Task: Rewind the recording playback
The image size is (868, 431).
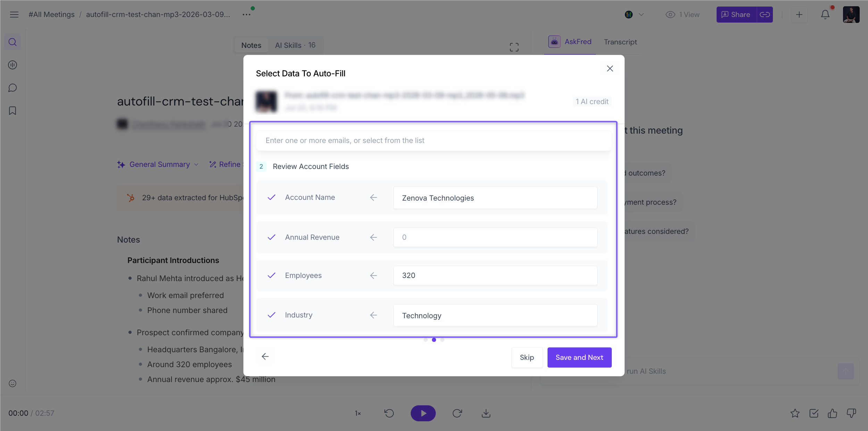Action: click(389, 413)
